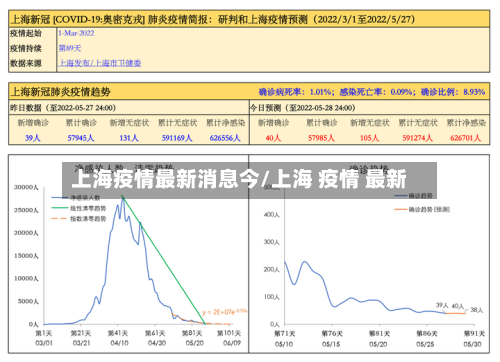Select the 626556人 net infection value
Image resolution: width=500 pixels, height=362 pixels.
(x=225, y=138)
